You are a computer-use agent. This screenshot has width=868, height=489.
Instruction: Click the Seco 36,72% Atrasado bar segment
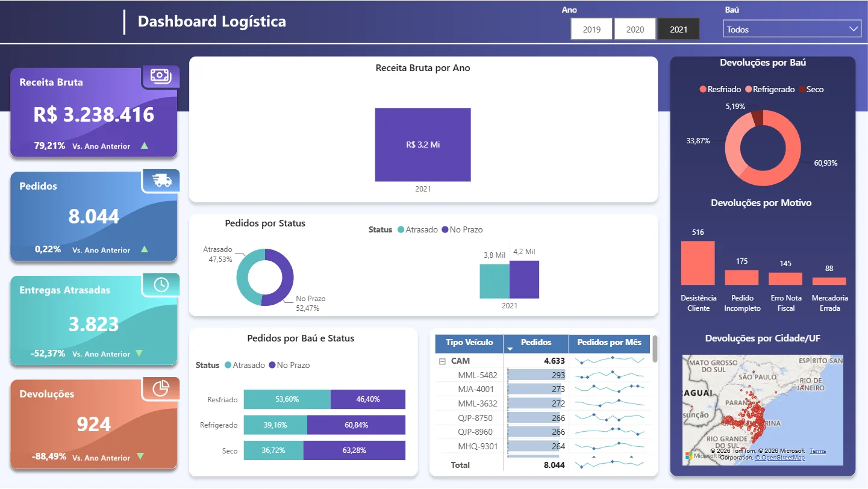[x=273, y=450]
